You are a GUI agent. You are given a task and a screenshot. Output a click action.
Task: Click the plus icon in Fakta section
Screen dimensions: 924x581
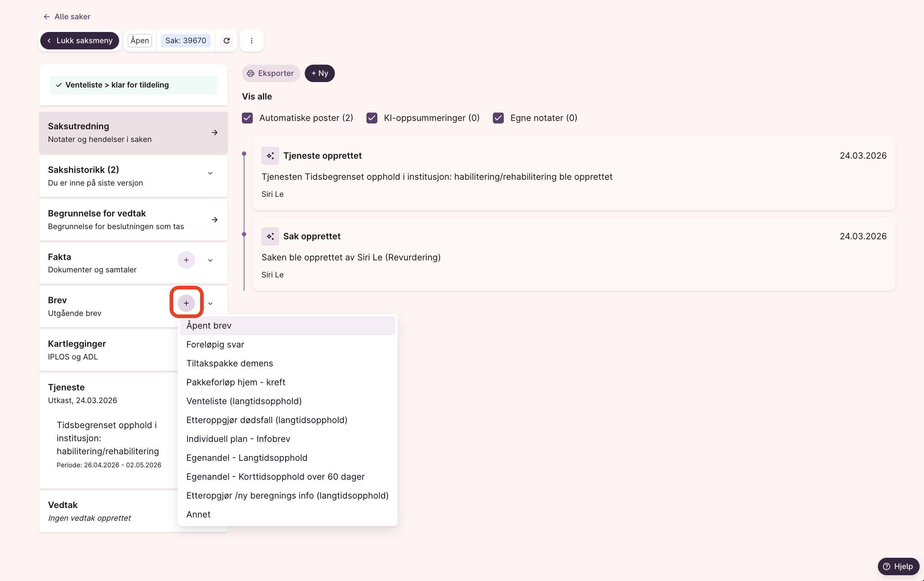click(x=186, y=260)
